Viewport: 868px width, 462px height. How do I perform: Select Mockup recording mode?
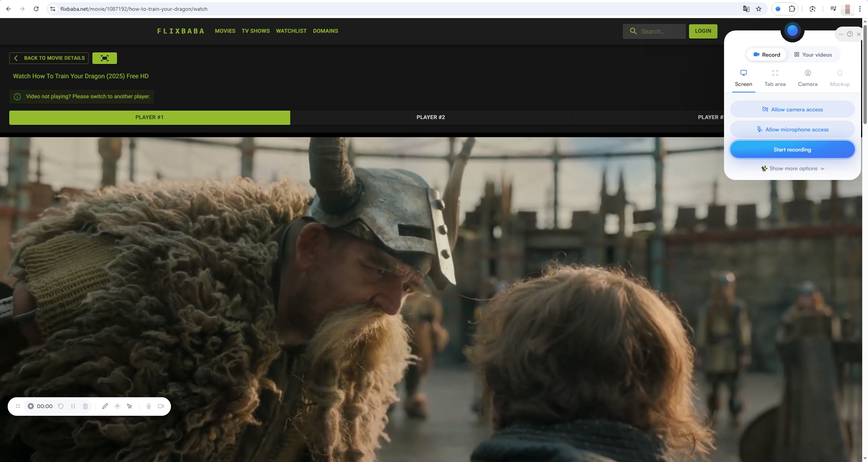coord(840,79)
